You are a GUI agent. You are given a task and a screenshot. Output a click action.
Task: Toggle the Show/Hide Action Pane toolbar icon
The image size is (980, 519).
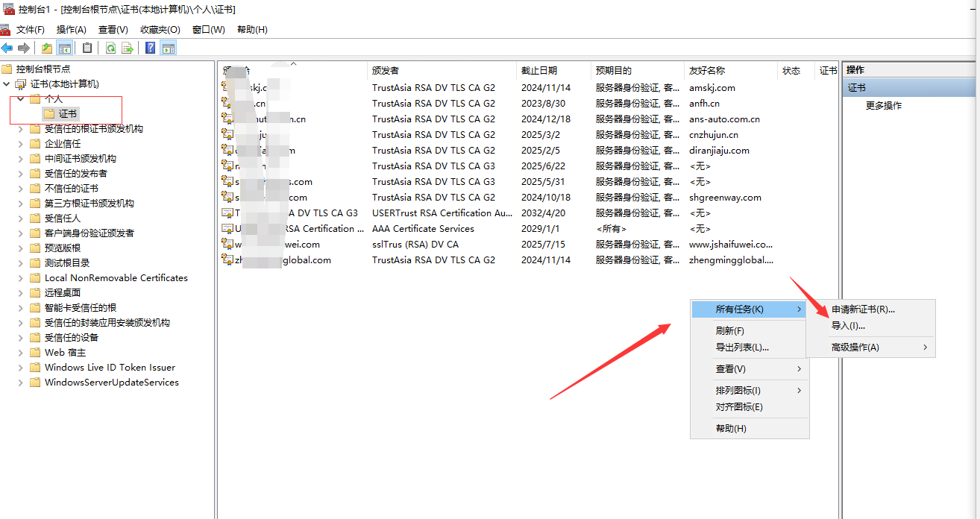pyautogui.click(x=169, y=48)
